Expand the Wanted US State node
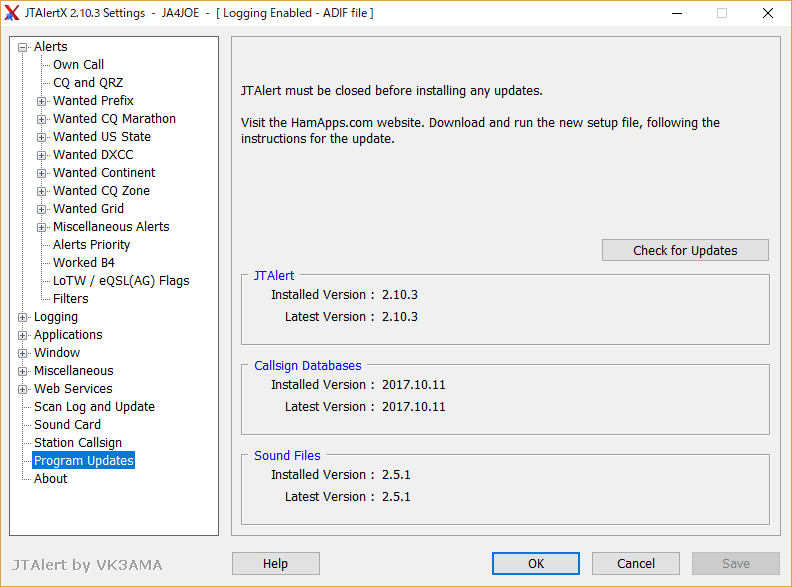Screen dimensions: 792x587 click(41, 137)
